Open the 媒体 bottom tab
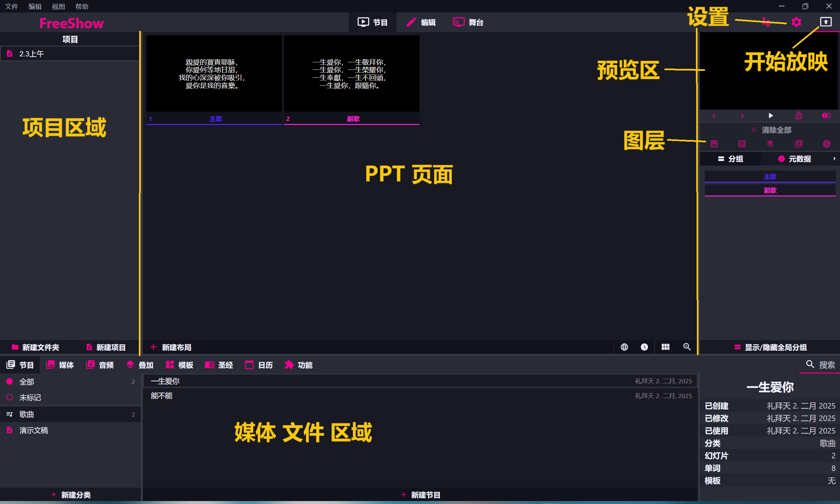840x504 pixels. pos(60,365)
